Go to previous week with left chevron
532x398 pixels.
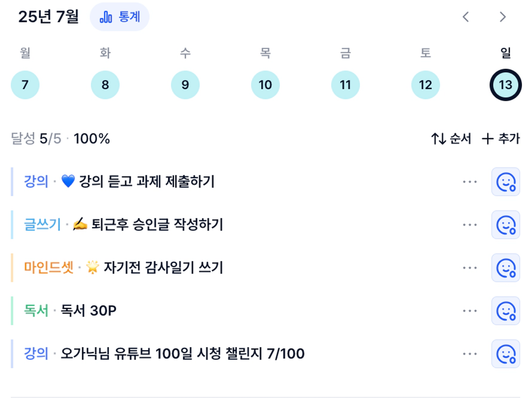[x=466, y=17]
